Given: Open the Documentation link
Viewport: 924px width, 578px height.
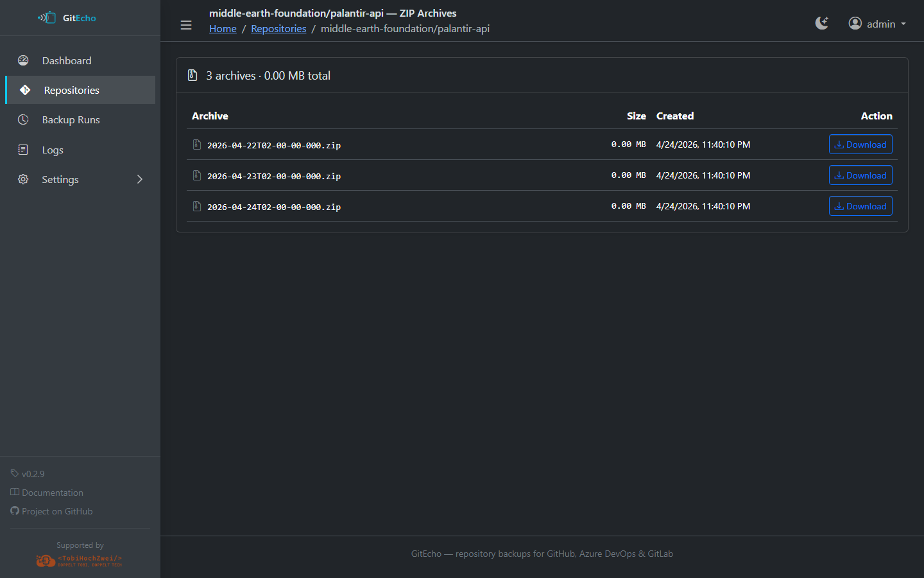Looking at the screenshot, I should coord(52,493).
